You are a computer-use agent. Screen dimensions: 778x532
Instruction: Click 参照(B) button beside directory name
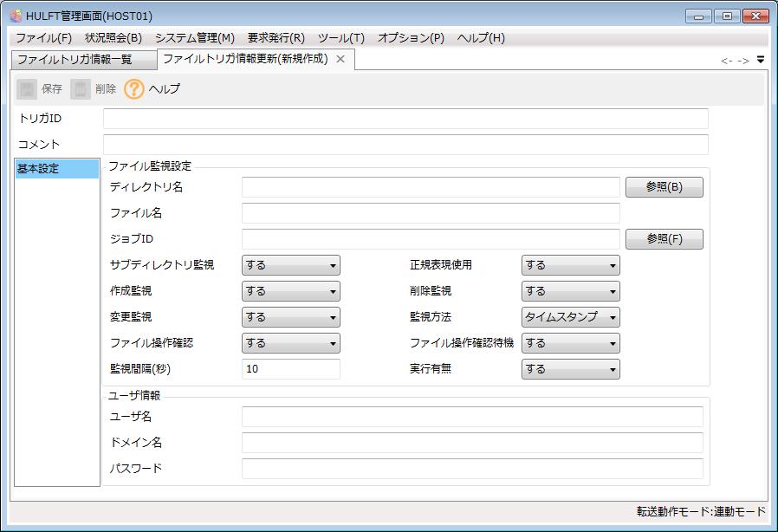pyautogui.click(x=665, y=187)
